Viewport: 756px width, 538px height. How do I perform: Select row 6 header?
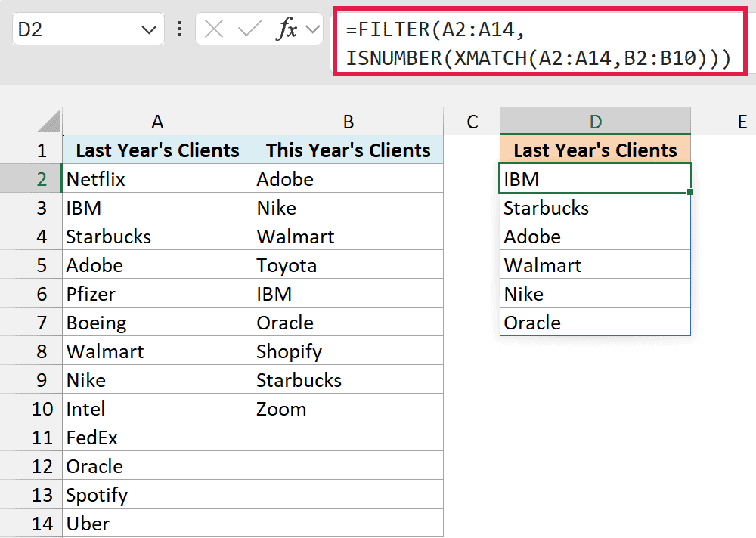[31, 293]
